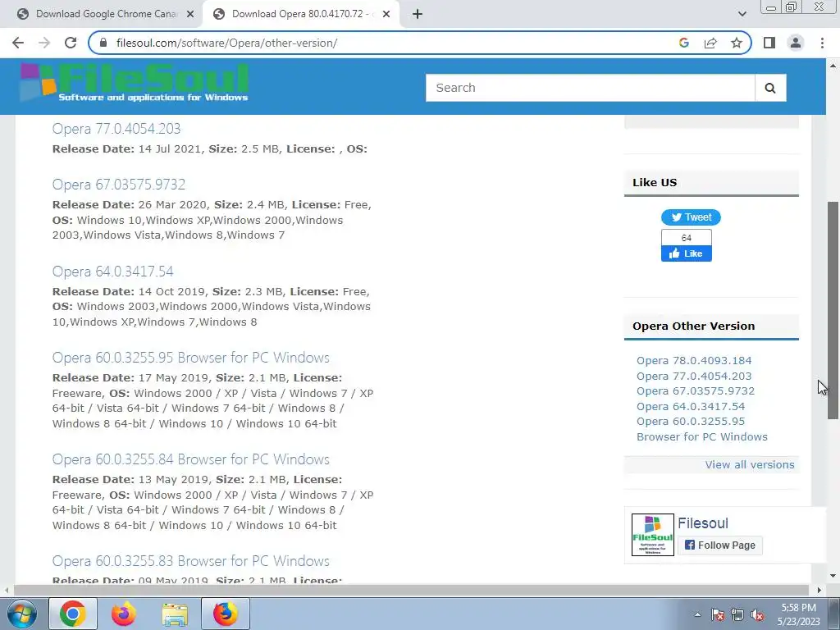The height and width of the screenshot is (630, 840).
Task: Open the side panel icon
Action: [769, 43]
